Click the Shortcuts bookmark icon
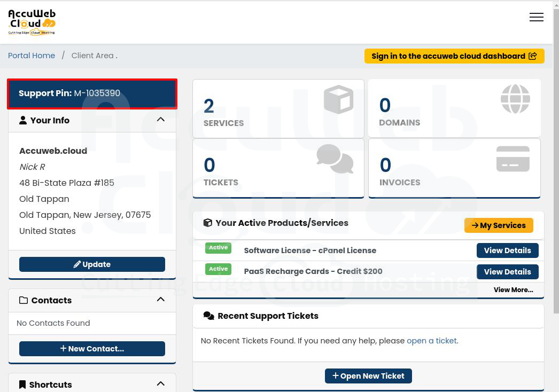This screenshot has width=559, height=392. (x=22, y=385)
